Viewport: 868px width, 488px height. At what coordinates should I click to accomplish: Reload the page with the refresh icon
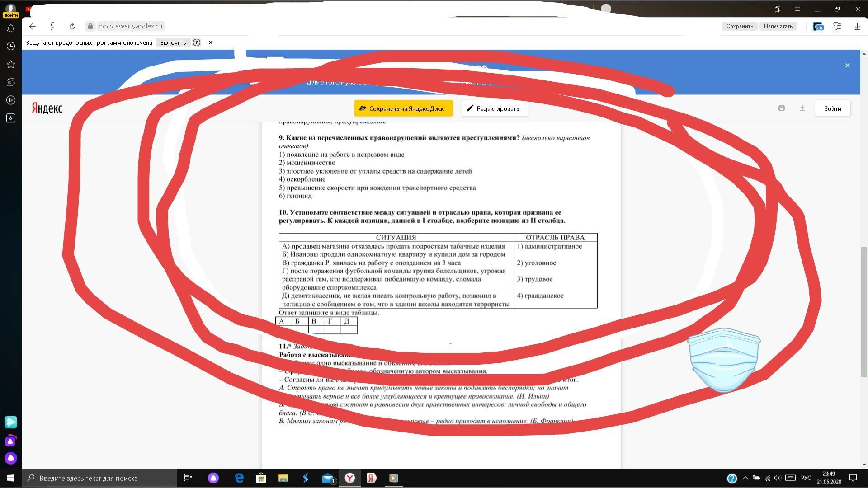[x=72, y=26]
